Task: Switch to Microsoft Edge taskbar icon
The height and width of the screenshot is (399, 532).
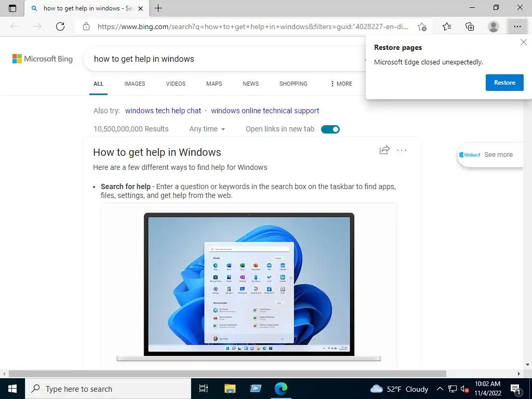Action: pos(281,389)
